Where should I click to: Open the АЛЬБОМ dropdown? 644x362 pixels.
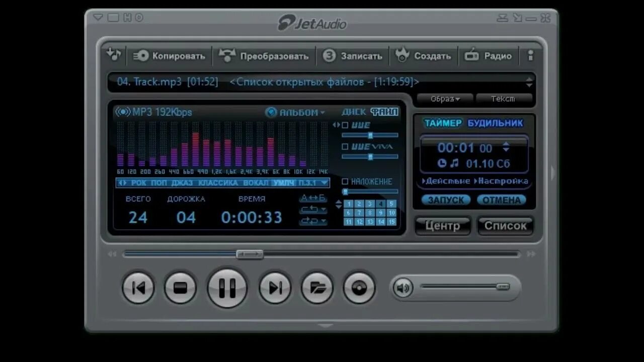(x=295, y=113)
